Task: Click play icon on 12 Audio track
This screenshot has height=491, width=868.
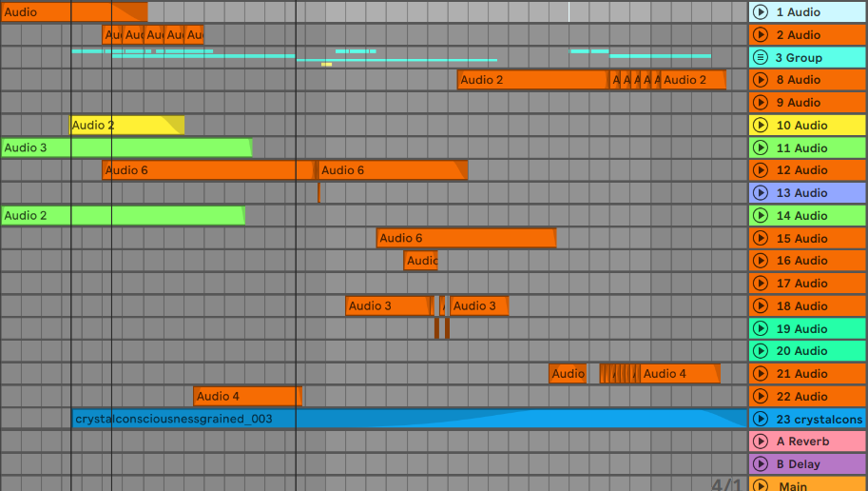Action: pyautogui.click(x=761, y=170)
